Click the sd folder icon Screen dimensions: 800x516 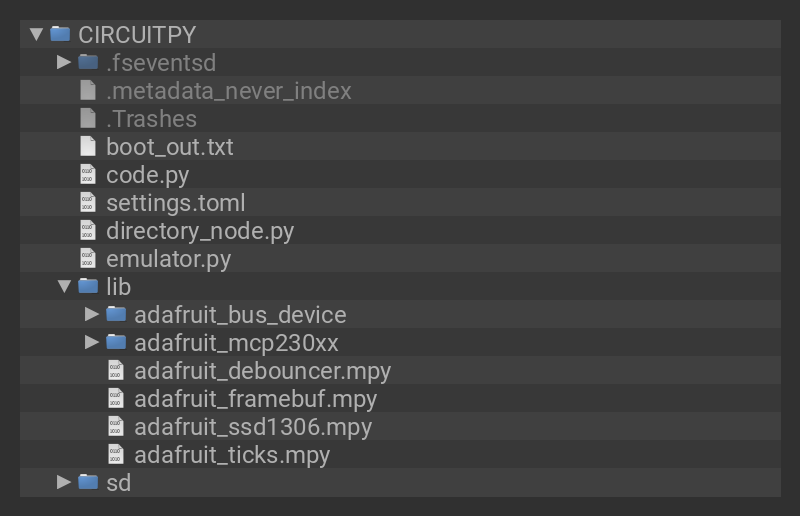pyautogui.click(x=88, y=482)
